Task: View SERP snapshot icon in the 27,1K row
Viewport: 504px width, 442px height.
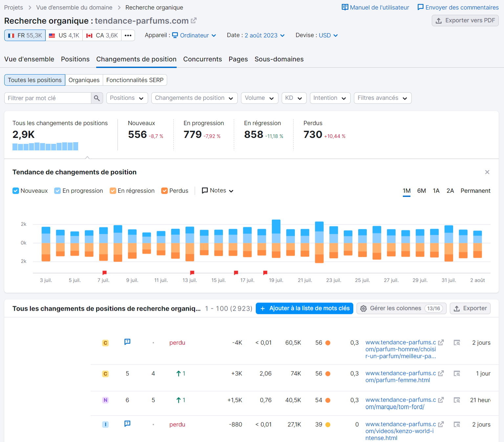Action: [x=457, y=424]
